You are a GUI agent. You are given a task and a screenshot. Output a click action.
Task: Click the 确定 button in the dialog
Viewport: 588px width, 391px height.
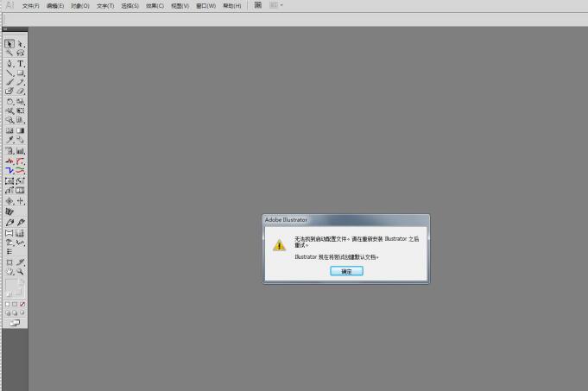tap(346, 271)
